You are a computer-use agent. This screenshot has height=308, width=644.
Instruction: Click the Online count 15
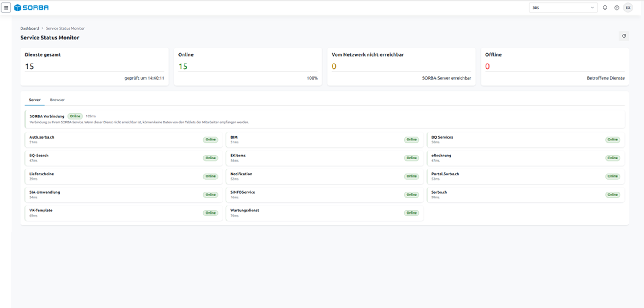183,66
